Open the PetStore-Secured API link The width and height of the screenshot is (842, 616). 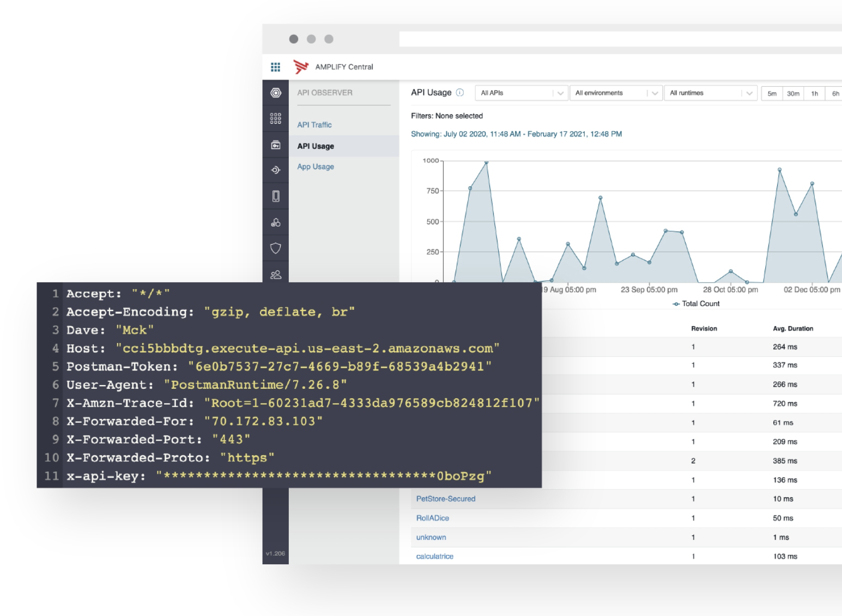tap(446, 499)
